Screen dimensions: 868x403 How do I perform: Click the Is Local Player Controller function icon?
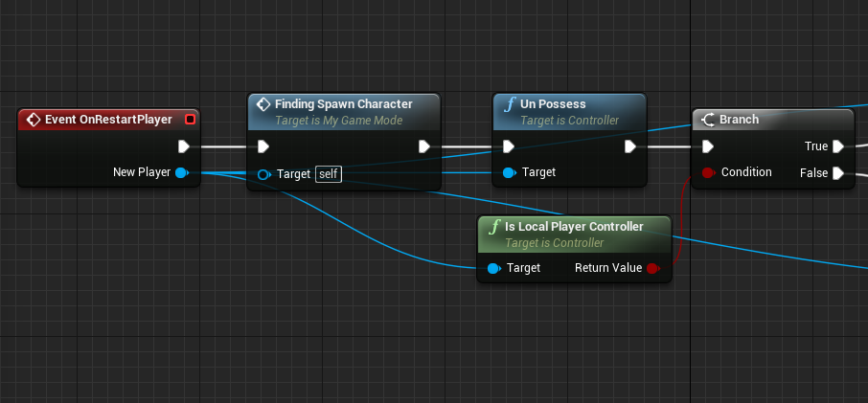(495, 227)
